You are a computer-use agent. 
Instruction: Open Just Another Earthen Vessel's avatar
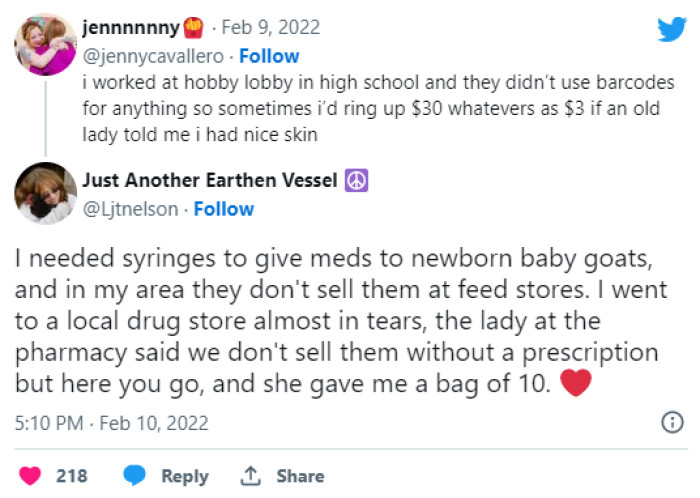(45, 193)
